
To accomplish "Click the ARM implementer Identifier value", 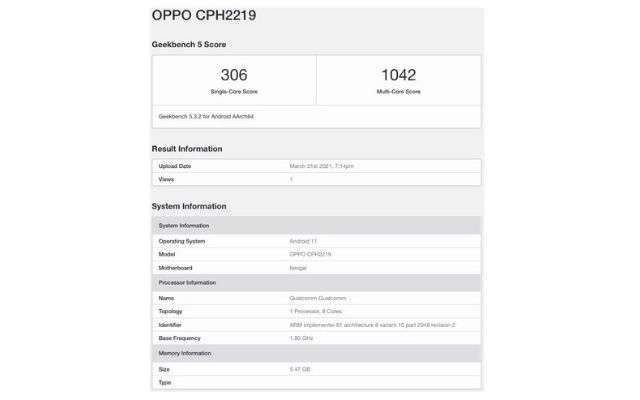I will pyautogui.click(x=372, y=325).
